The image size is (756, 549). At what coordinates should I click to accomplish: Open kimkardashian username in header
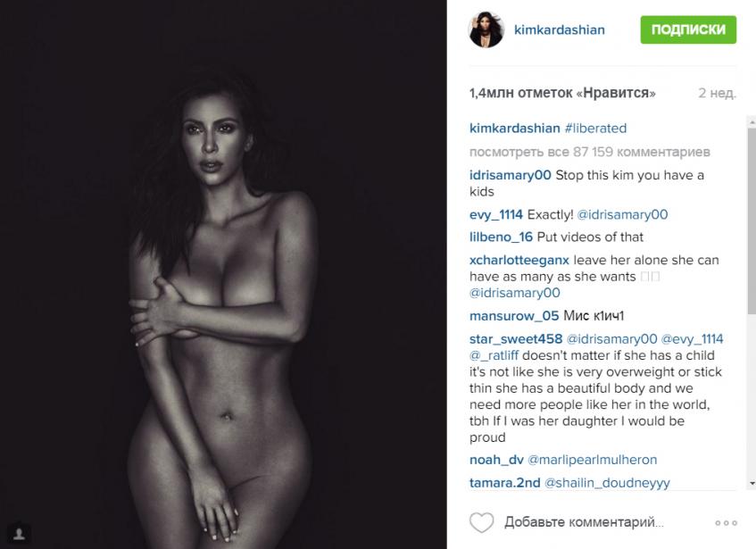click(x=560, y=29)
